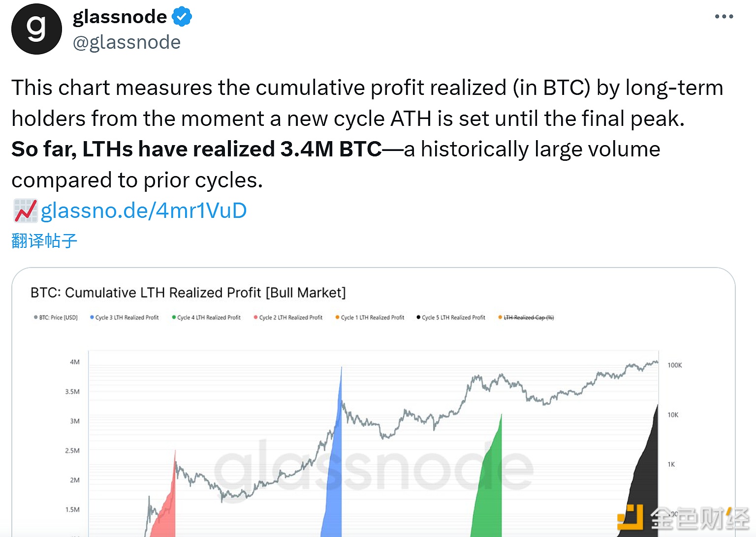This screenshot has width=756, height=537.
Task: Click the red chart emoji before the link
Action: (x=25, y=210)
